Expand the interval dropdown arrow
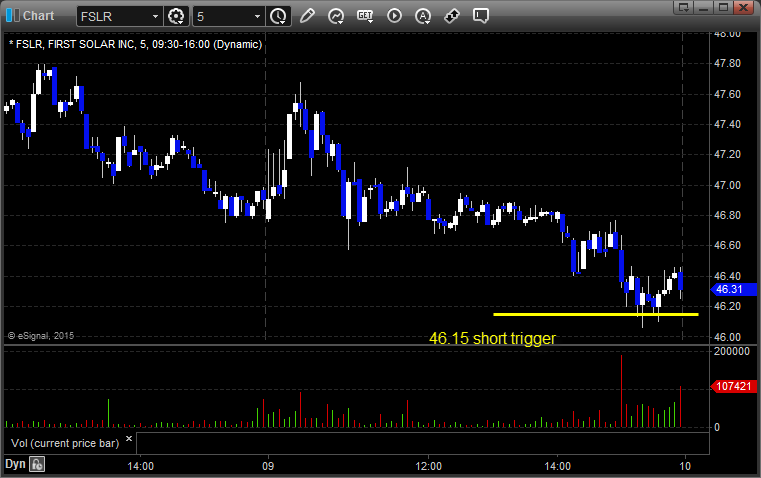 (257, 16)
